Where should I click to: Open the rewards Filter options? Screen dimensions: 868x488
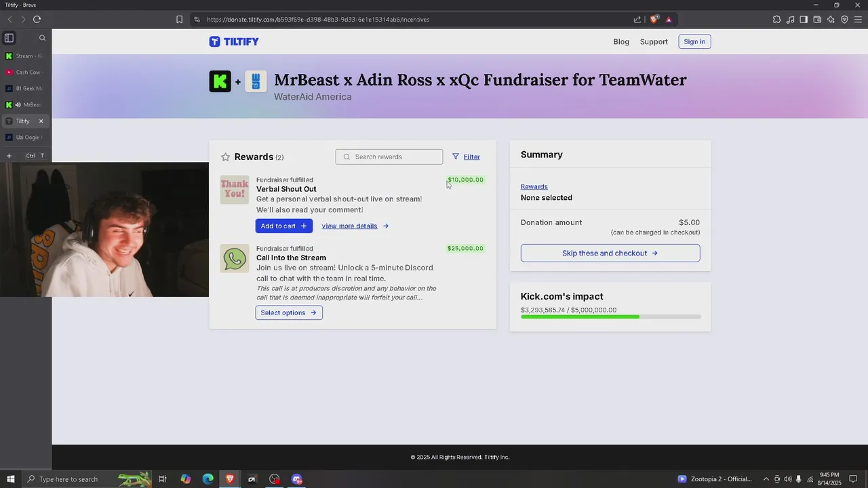[x=466, y=157]
